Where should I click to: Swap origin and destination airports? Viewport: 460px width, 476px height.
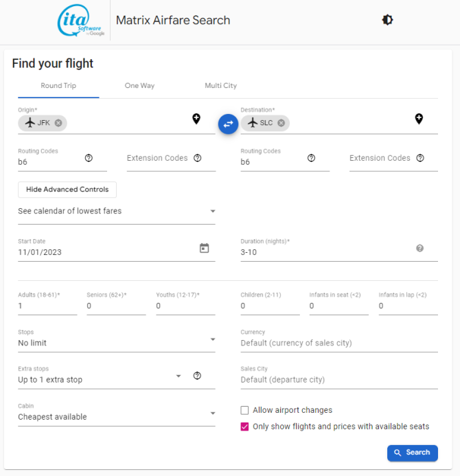228,124
